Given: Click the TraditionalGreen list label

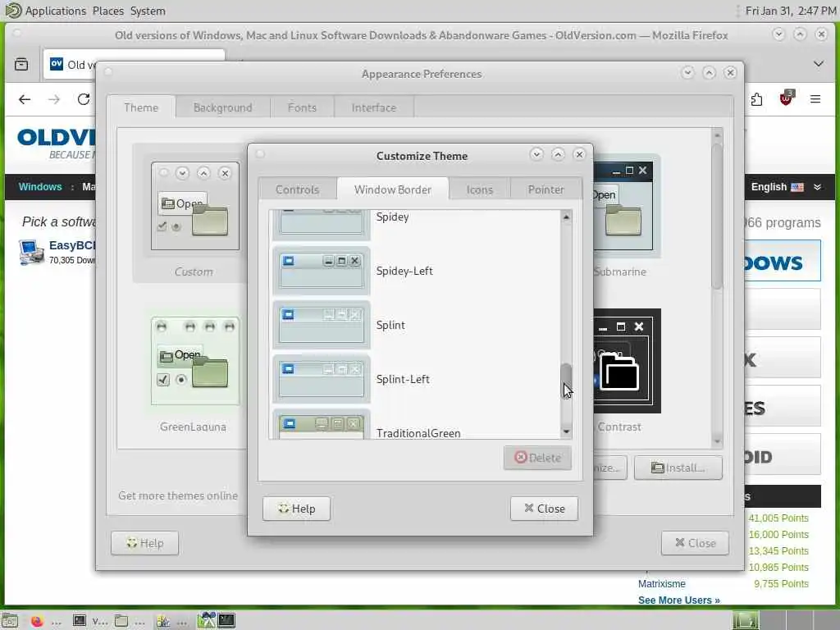Looking at the screenshot, I should pyautogui.click(x=418, y=433).
